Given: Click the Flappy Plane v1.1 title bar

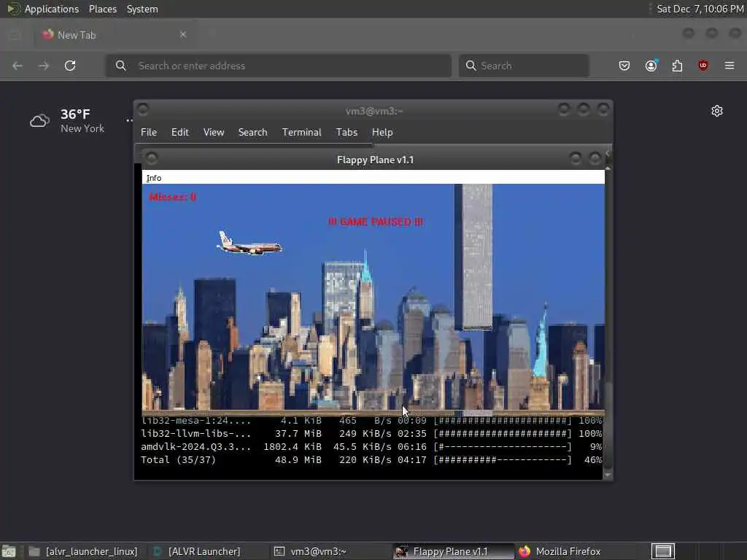Looking at the screenshot, I should tap(375, 160).
